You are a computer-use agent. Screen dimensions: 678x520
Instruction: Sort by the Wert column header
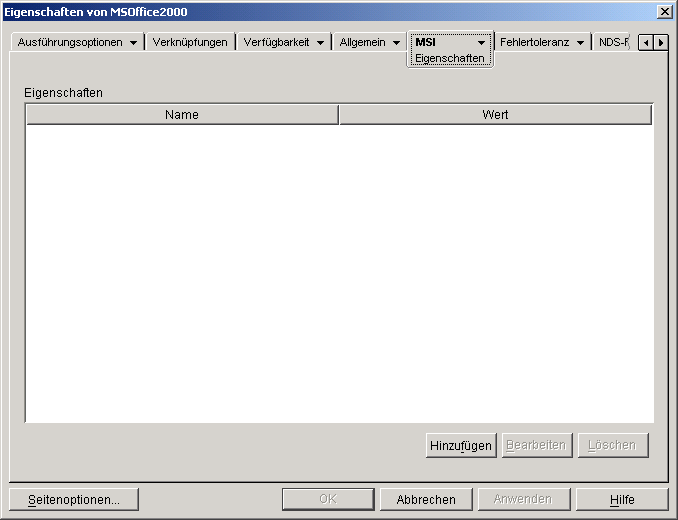[x=496, y=115]
